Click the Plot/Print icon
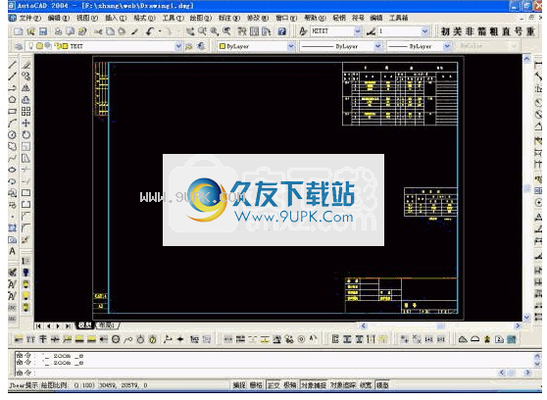The width and height of the screenshot is (547, 400). pos(58,32)
